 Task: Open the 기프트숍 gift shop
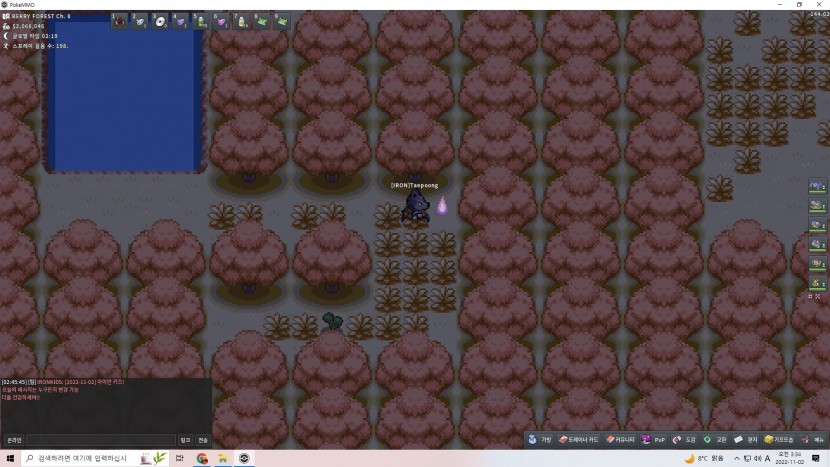coord(779,439)
